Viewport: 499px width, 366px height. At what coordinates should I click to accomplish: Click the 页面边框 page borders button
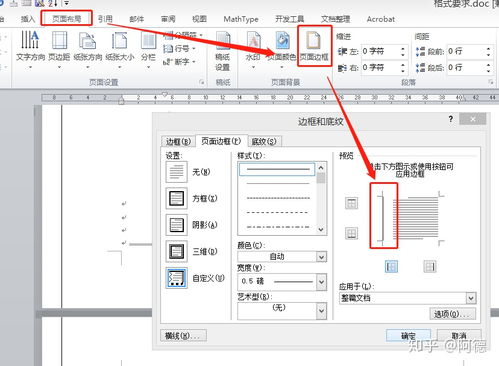[314, 47]
